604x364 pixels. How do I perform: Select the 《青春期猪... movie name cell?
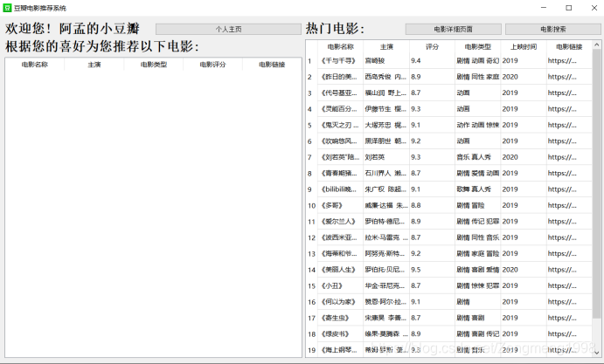[340, 174]
